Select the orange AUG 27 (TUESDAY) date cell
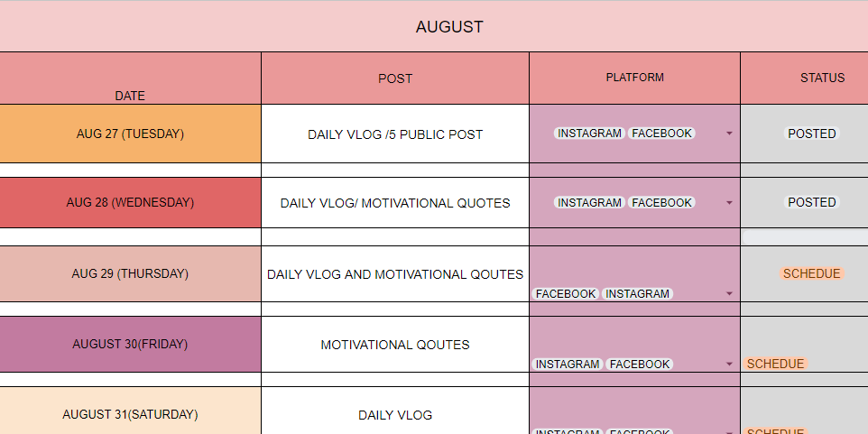Viewport: 868px width, 434px height. click(x=130, y=134)
